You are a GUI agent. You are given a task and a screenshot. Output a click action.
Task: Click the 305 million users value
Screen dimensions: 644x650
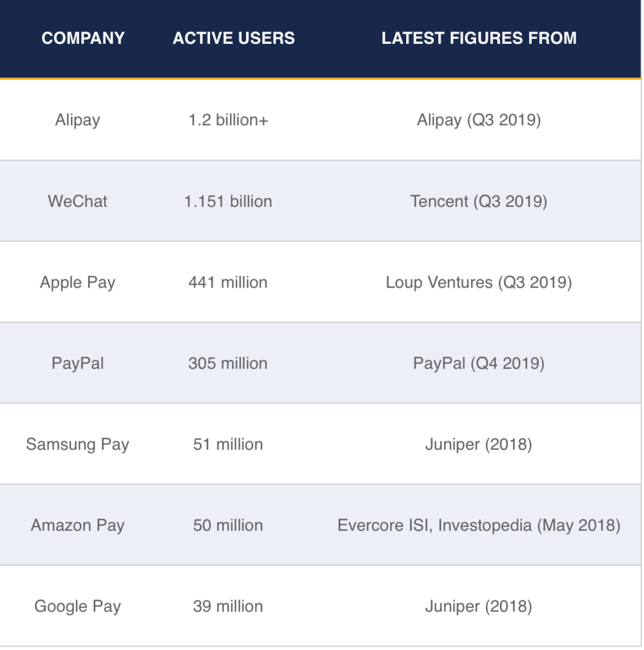pyautogui.click(x=228, y=364)
